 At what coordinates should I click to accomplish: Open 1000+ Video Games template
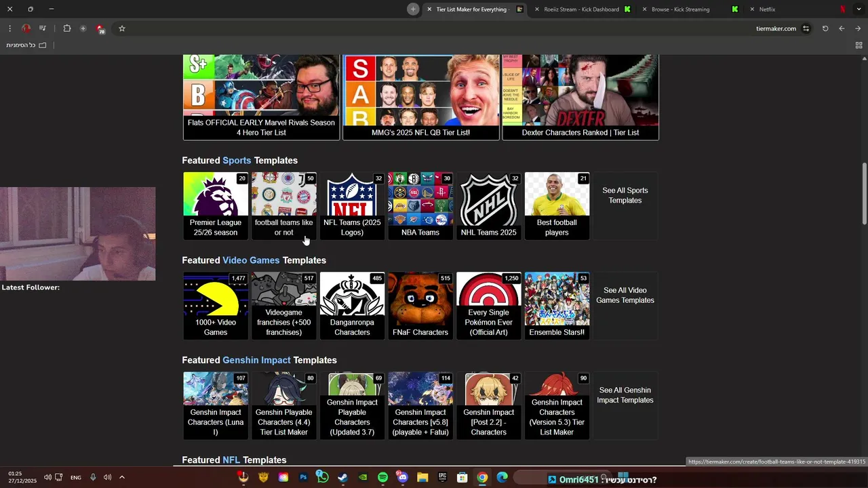click(216, 306)
